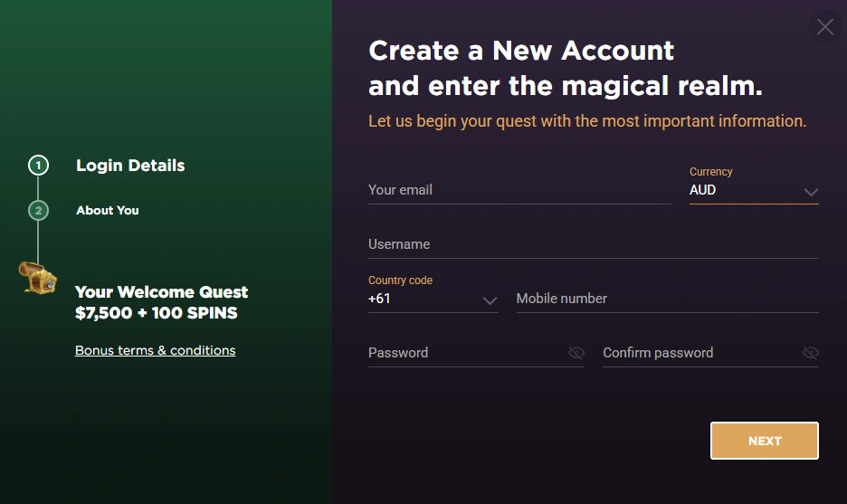The height and width of the screenshot is (504, 847).
Task: Focus the Your email field
Action: 519,190
